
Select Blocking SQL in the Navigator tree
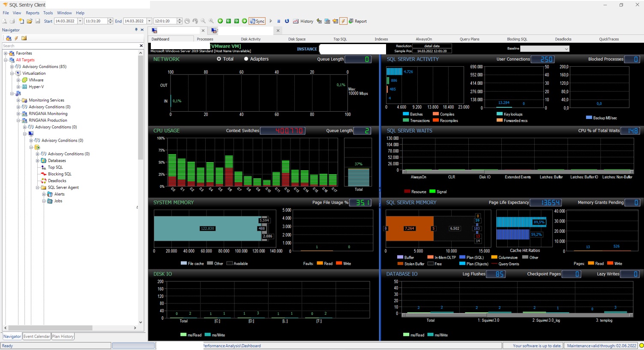[60, 174]
